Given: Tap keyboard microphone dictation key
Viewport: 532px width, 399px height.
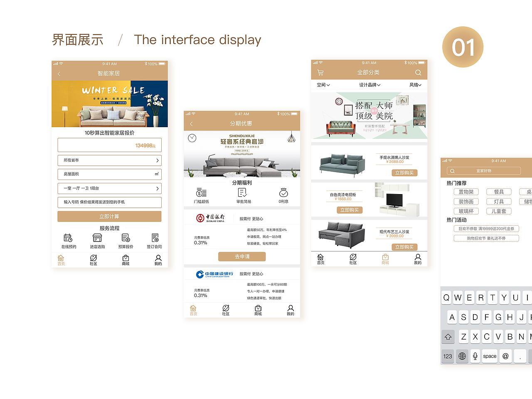Looking at the screenshot, I should pos(475,356).
